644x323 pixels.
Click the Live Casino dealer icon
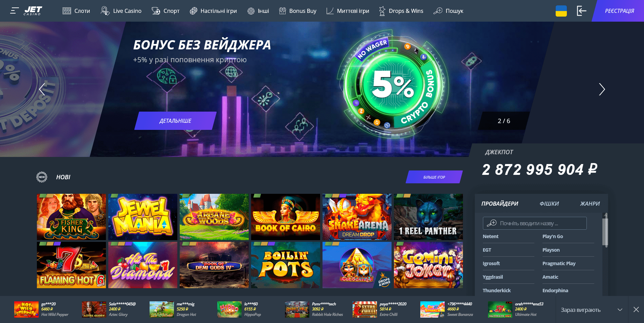pos(105,11)
